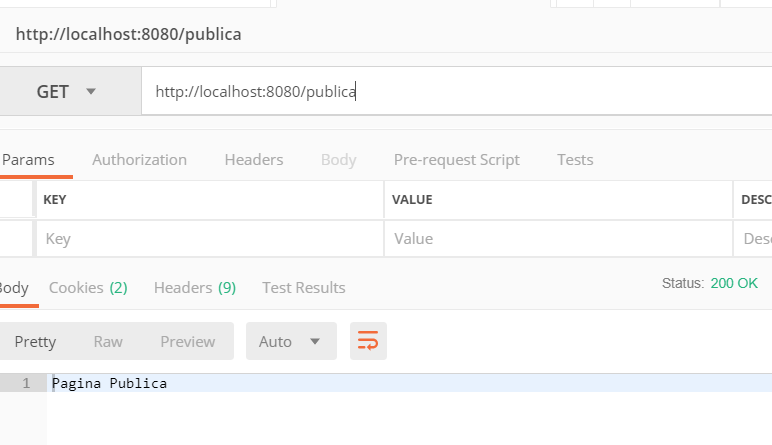Toggle the wrap lines icon
The width and height of the screenshot is (772, 445).
[368, 341]
